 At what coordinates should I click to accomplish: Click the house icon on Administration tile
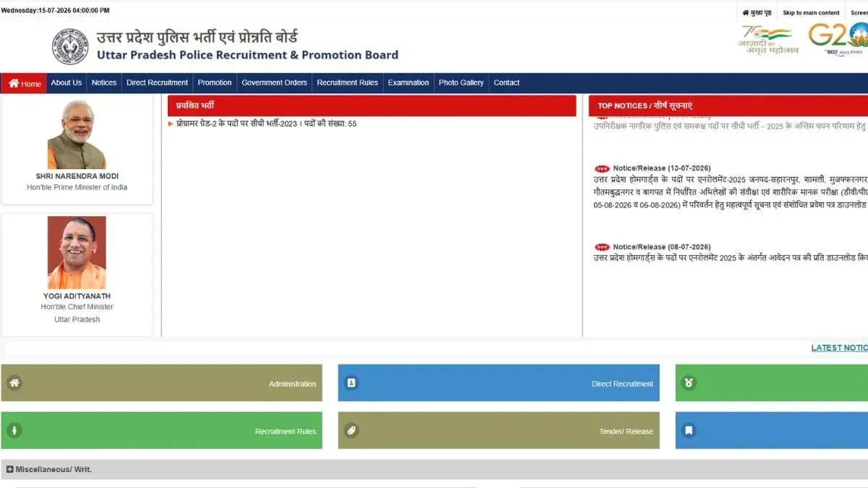click(14, 382)
